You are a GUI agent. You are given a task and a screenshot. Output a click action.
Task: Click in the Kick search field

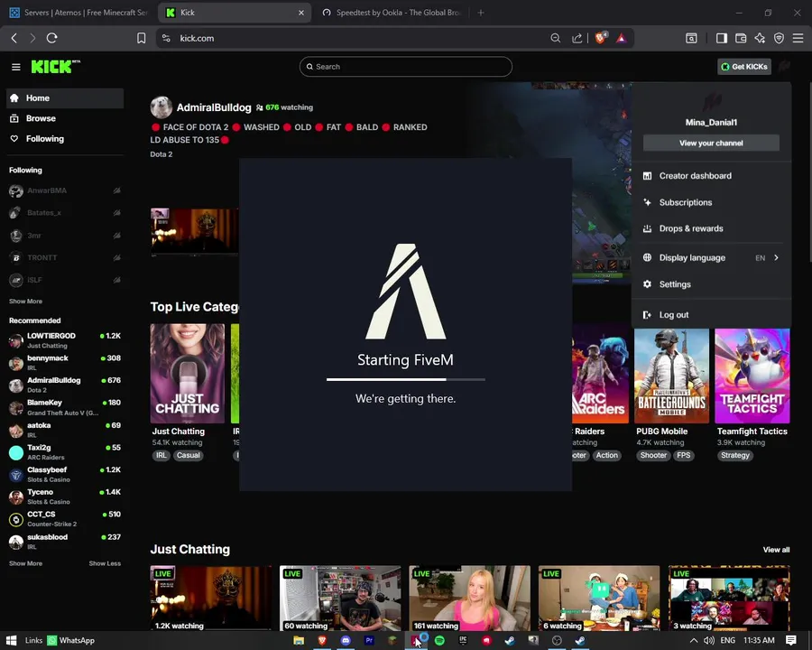click(x=405, y=66)
